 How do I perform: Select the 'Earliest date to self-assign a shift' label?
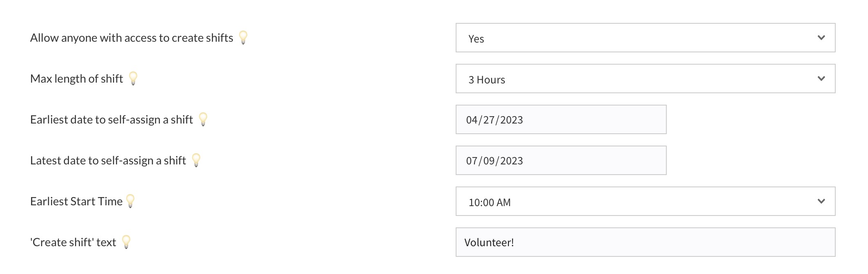(111, 120)
